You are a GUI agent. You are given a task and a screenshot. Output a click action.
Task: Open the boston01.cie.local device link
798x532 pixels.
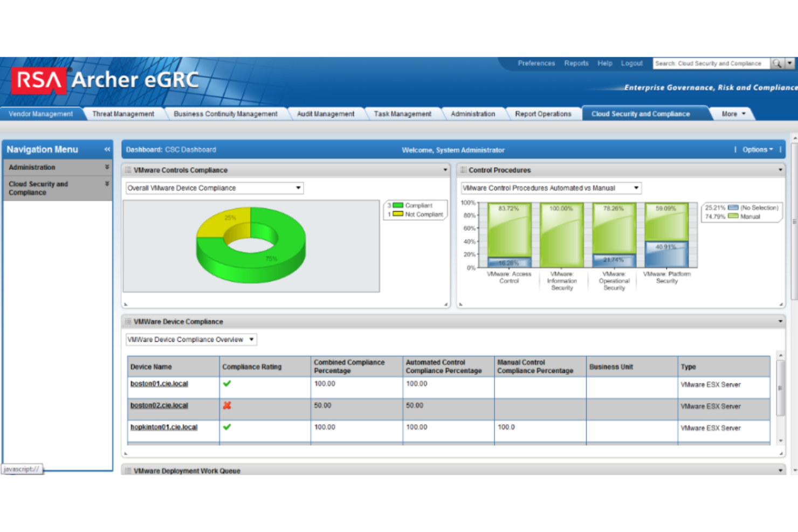click(x=159, y=384)
